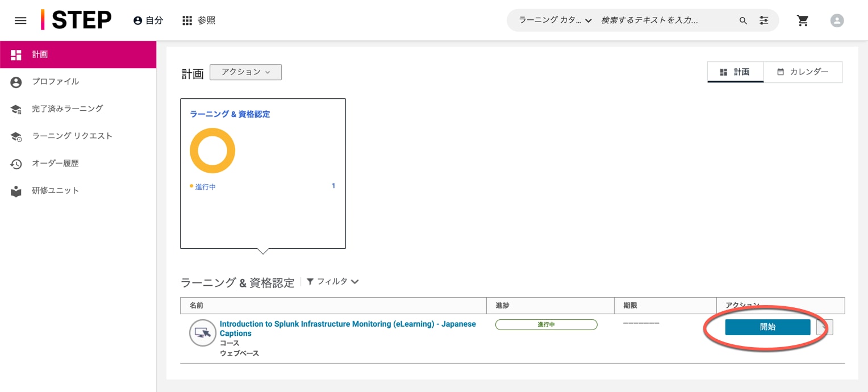
Task: Open the ラーニング カタログ search category dropdown
Action: point(555,20)
